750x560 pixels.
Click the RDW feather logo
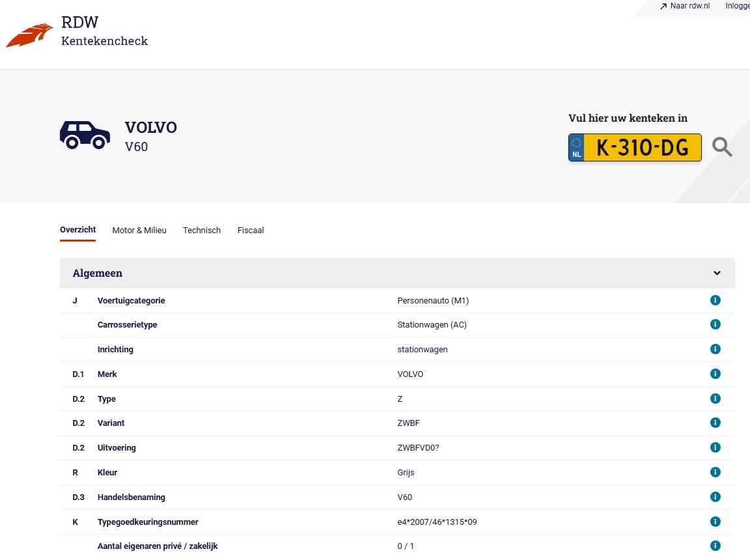(30, 35)
